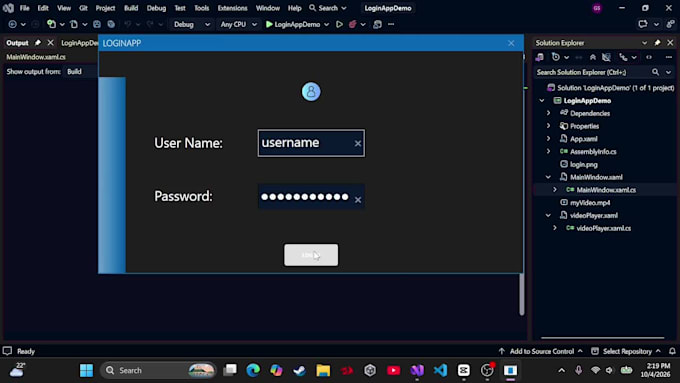Open Solution Explorer window options dropdown arrow
The width and height of the screenshot is (680, 383).
pos(644,43)
